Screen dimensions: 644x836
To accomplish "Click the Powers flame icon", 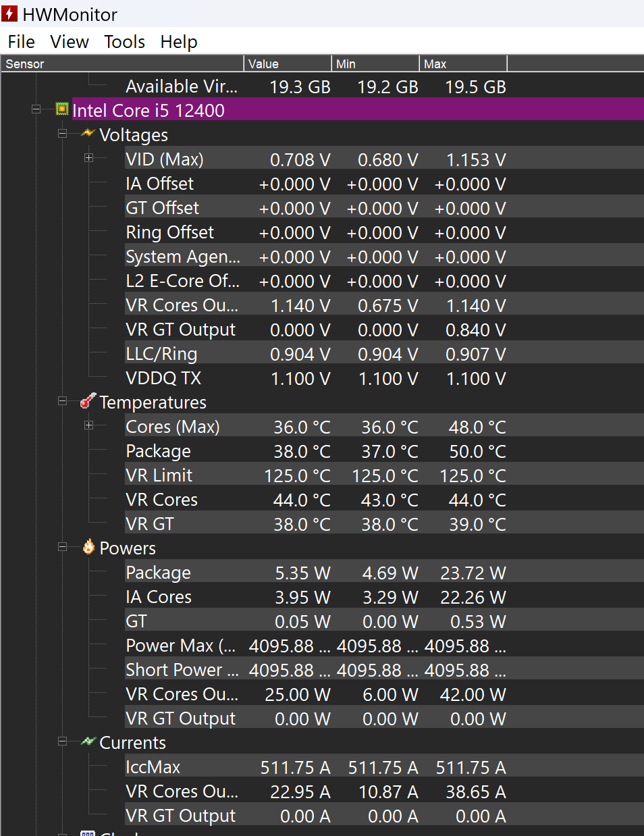I will point(88,546).
